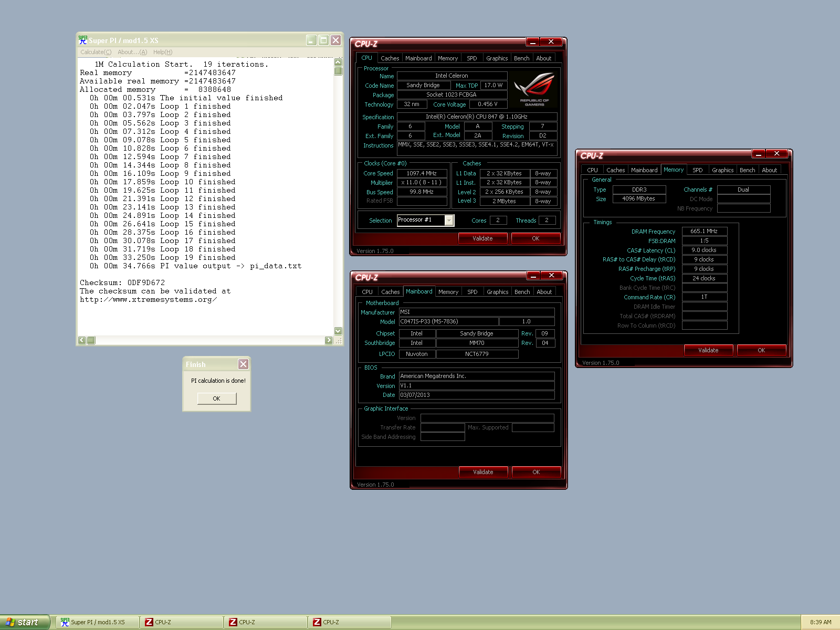Click Validate in top CPU-Z CPU window
The image size is (840, 630).
coord(483,238)
